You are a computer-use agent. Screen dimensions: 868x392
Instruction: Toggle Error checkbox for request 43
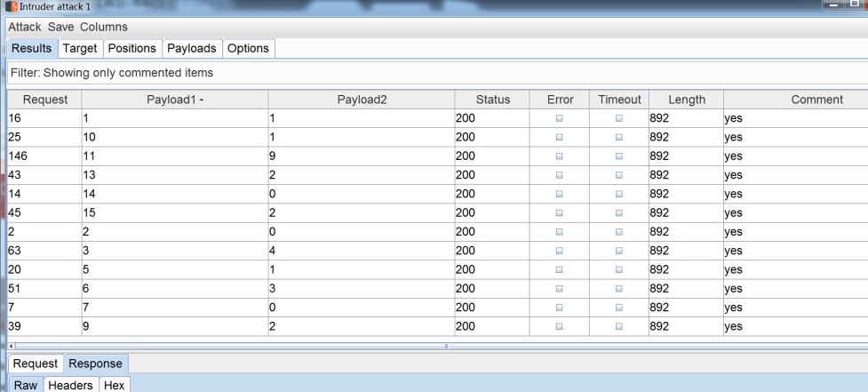560,175
